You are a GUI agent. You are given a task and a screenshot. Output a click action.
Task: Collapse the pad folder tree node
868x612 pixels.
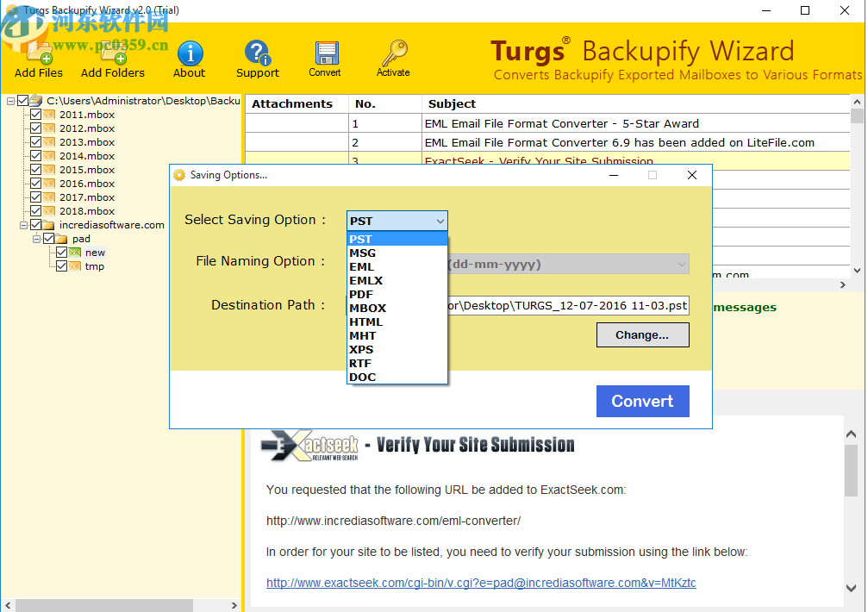36,239
